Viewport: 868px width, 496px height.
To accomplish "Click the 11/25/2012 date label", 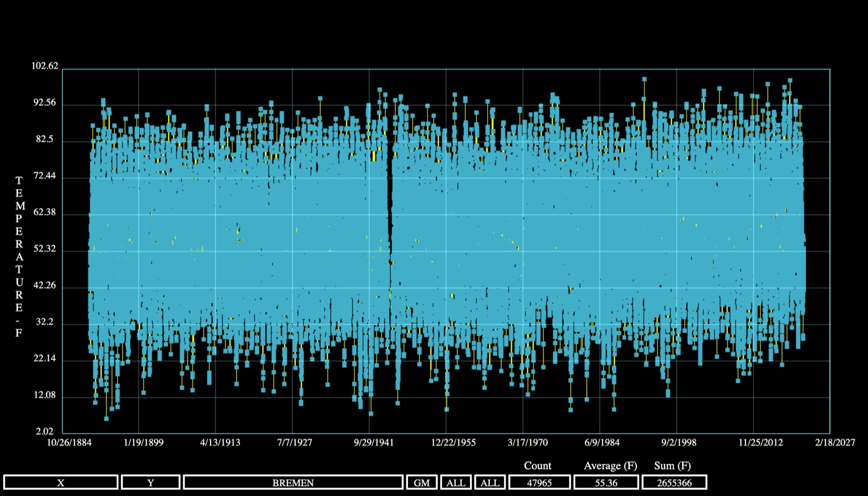I will [761, 442].
